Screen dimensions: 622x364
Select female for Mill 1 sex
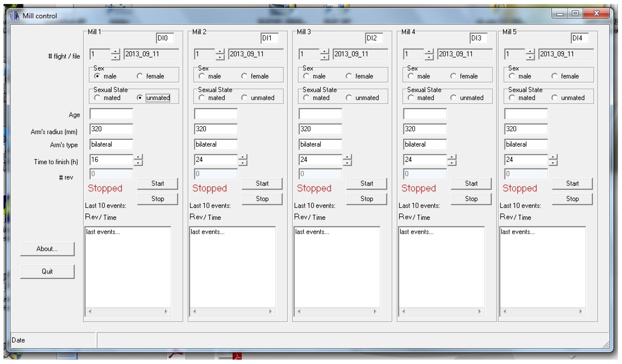coord(140,76)
